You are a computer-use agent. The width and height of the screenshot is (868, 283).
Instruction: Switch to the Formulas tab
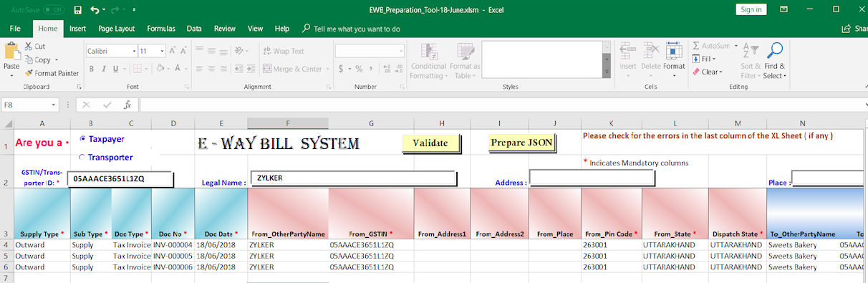[x=161, y=29]
